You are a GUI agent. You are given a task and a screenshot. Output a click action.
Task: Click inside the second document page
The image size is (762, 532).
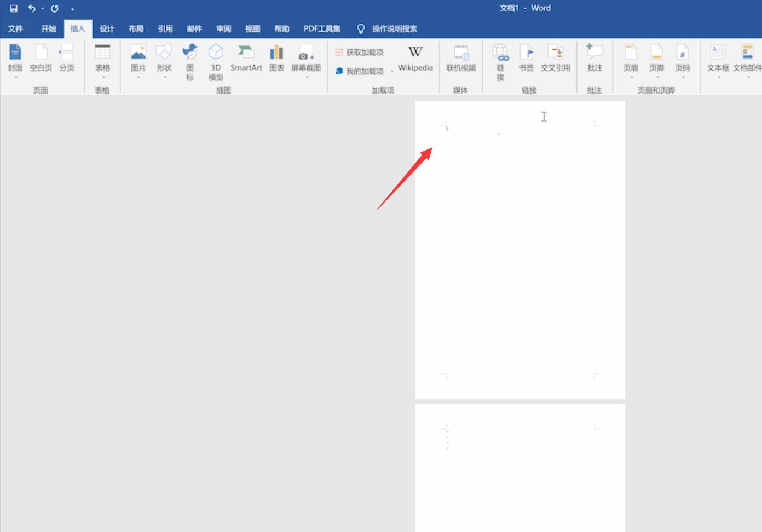(x=520, y=468)
